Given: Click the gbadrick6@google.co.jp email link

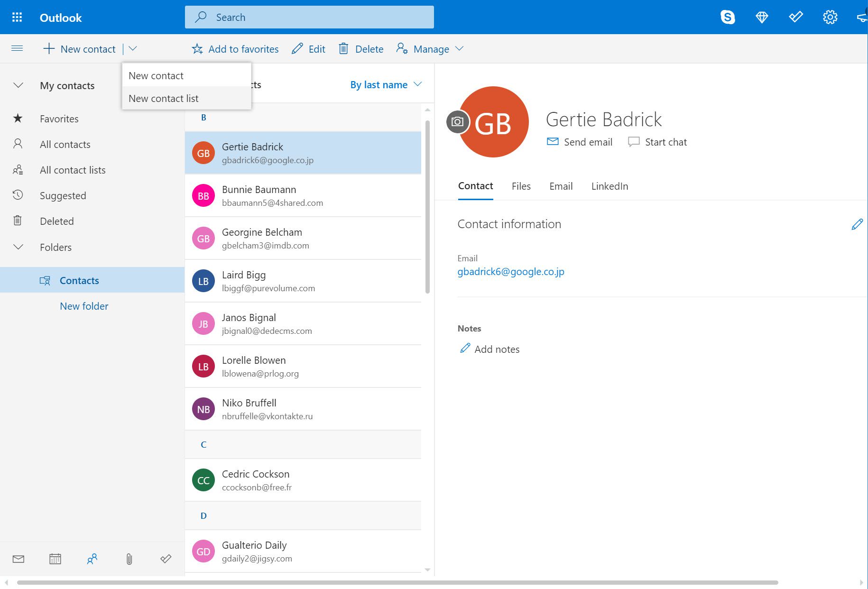Looking at the screenshot, I should pyautogui.click(x=511, y=272).
